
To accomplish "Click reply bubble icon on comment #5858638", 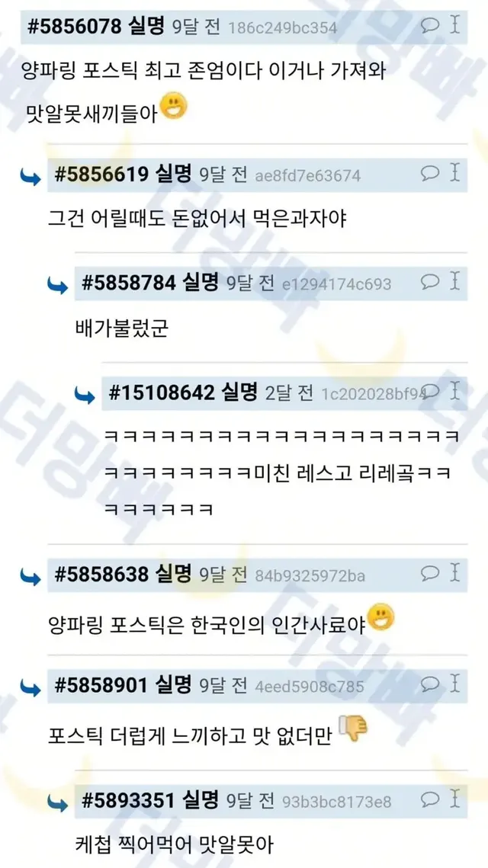I will [430, 574].
